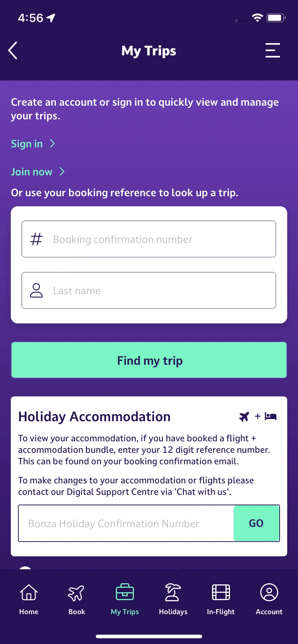Tap the Home house icon

point(29,592)
